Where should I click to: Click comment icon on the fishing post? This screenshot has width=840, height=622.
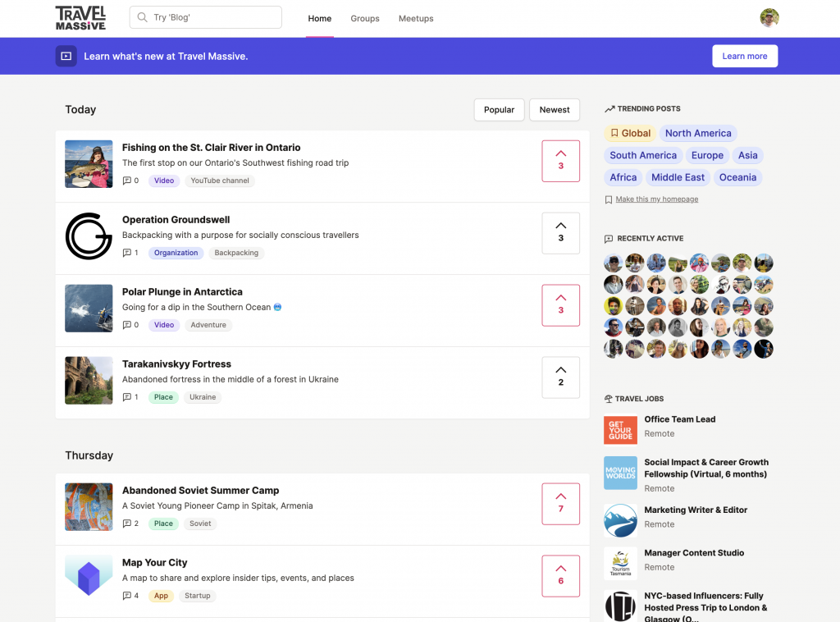tap(127, 181)
